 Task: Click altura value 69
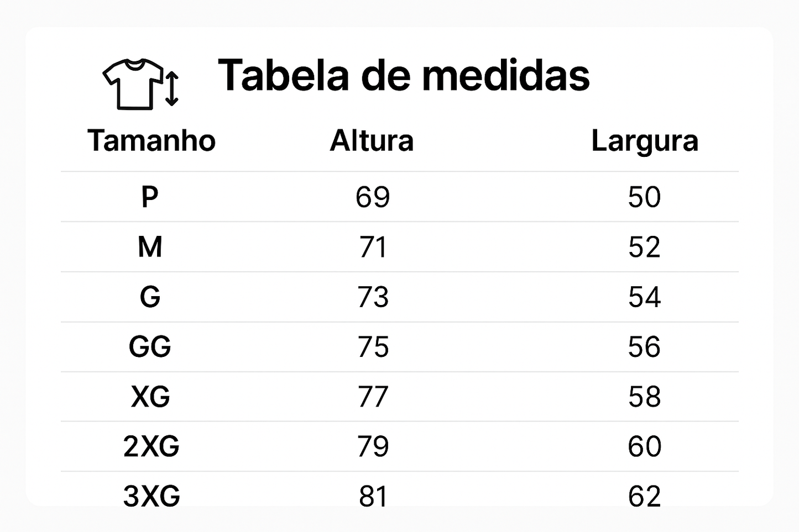[x=373, y=197]
